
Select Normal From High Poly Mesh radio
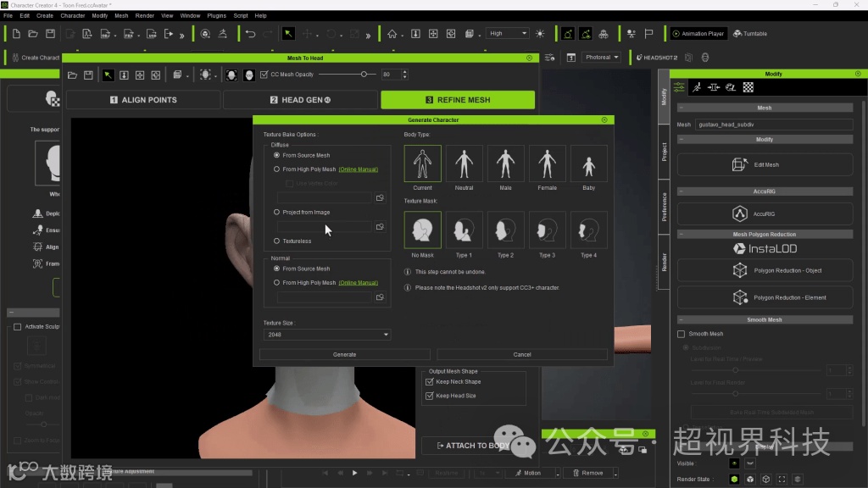tap(277, 283)
